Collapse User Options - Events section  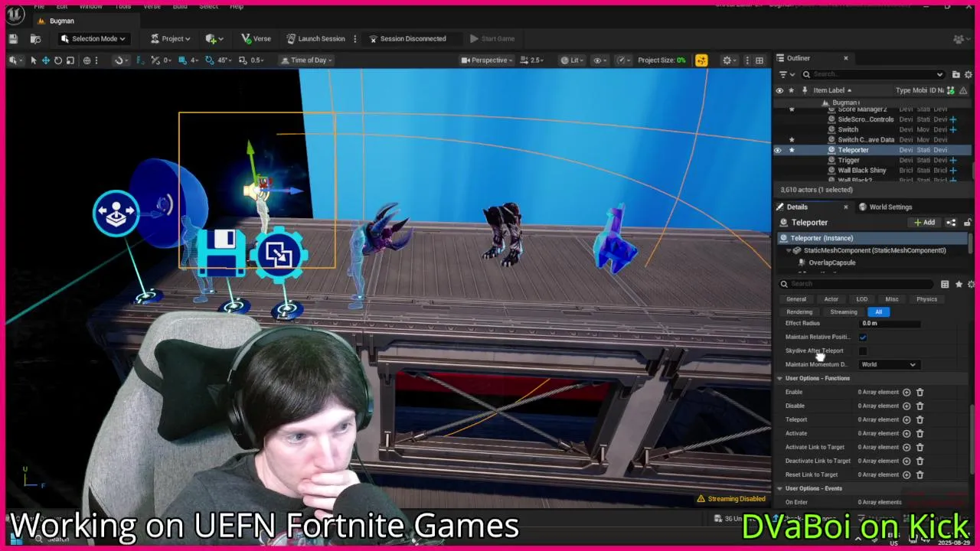[x=779, y=488]
